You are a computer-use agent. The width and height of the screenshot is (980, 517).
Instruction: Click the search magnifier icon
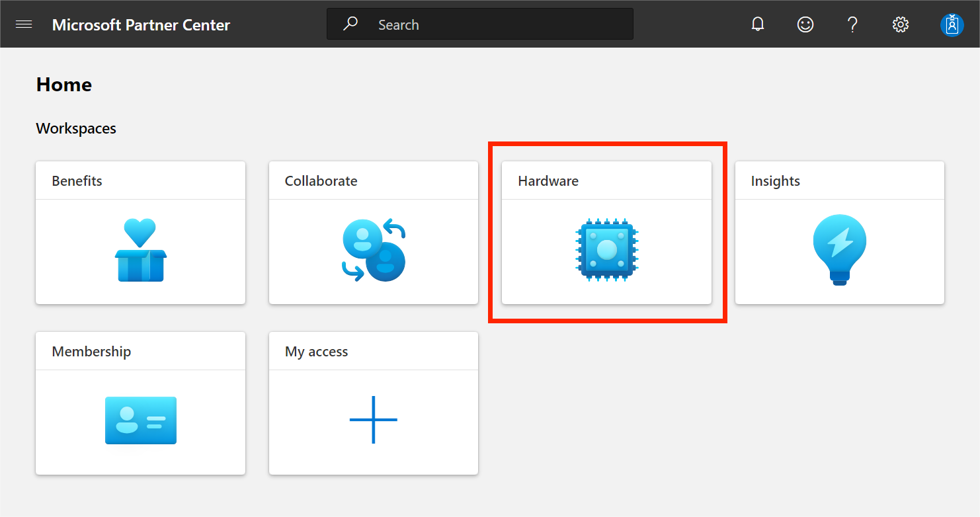[x=350, y=24]
